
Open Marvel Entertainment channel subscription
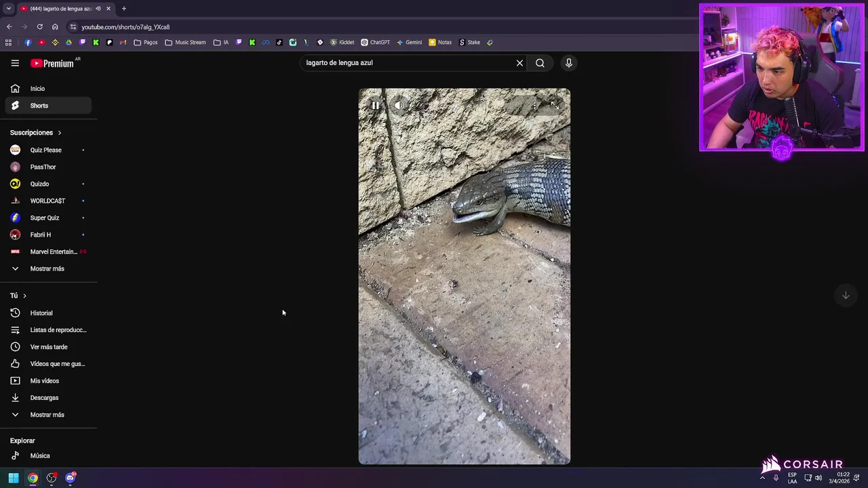click(48, 251)
